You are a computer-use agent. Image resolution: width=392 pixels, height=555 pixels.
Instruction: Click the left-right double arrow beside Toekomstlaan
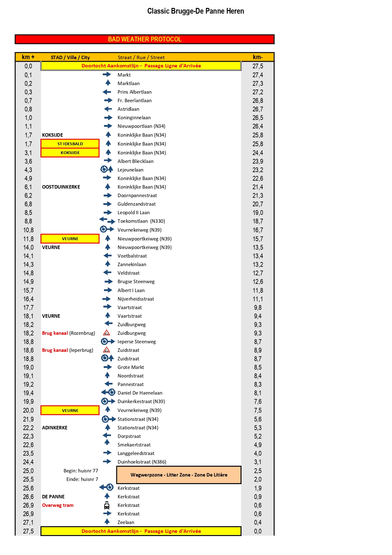pos(107,220)
